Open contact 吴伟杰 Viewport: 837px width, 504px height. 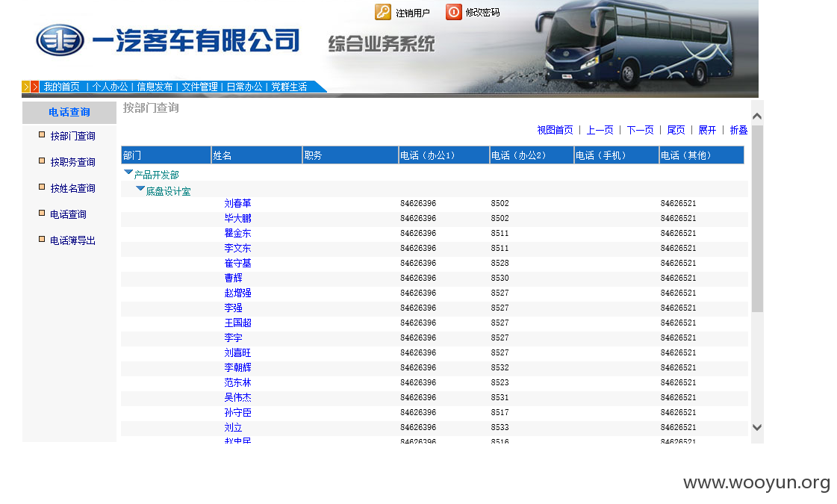[x=237, y=398]
